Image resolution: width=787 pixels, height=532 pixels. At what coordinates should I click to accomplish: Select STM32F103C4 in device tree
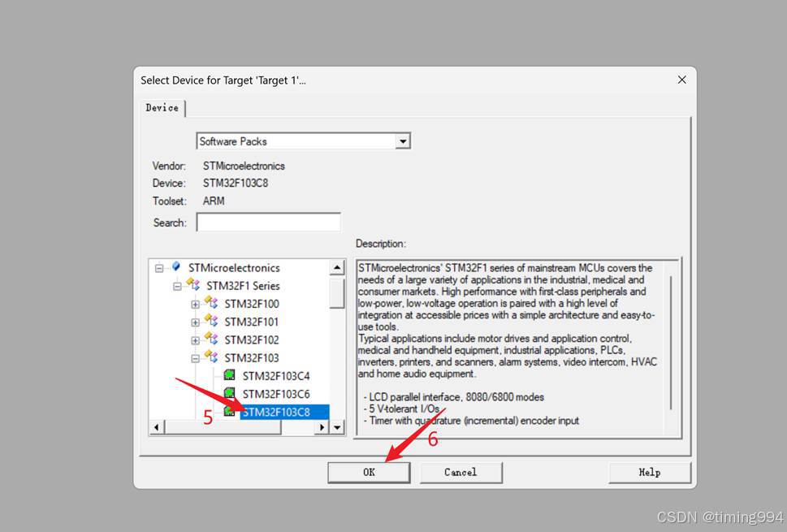coord(276,376)
